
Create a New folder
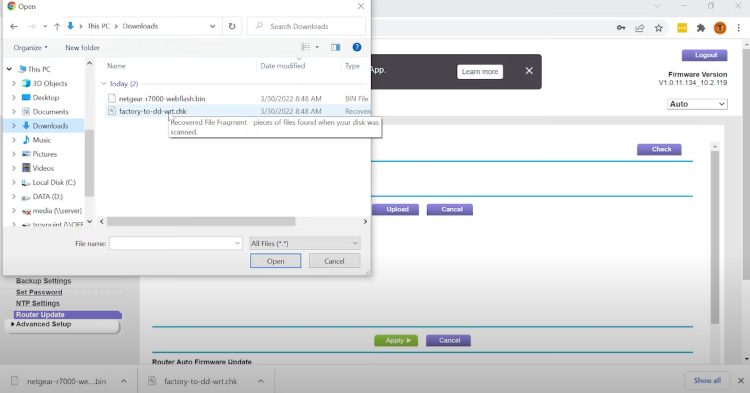pyautogui.click(x=82, y=48)
